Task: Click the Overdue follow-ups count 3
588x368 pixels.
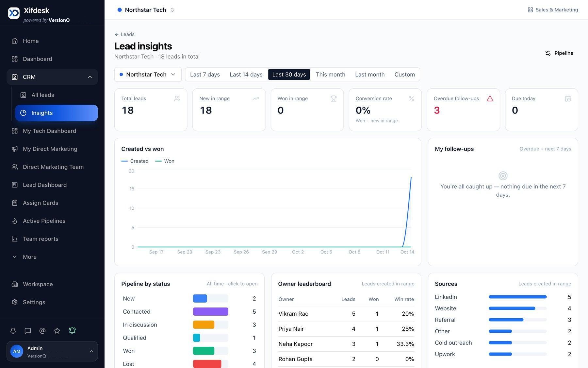Action: [437, 111]
